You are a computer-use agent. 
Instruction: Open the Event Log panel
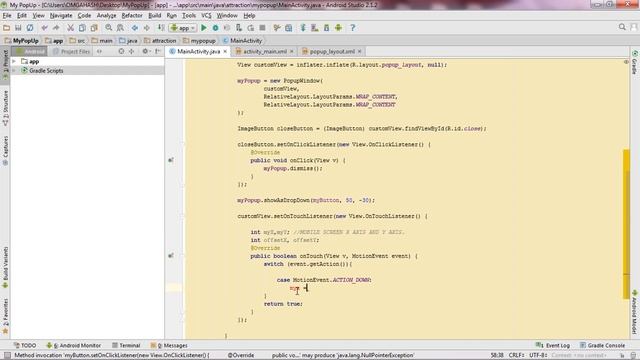click(x=553, y=345)
